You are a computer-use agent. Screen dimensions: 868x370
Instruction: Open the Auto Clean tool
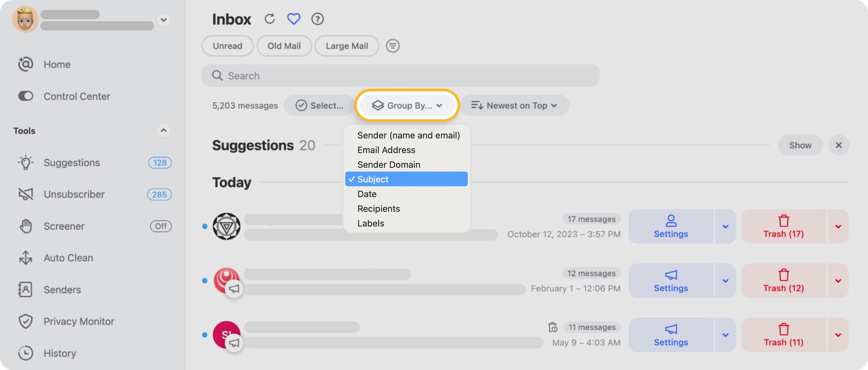(68, 257)
